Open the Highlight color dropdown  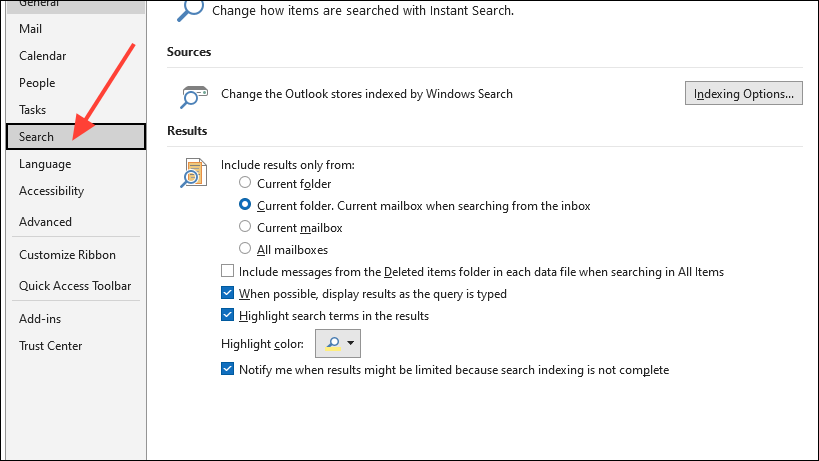338,344
